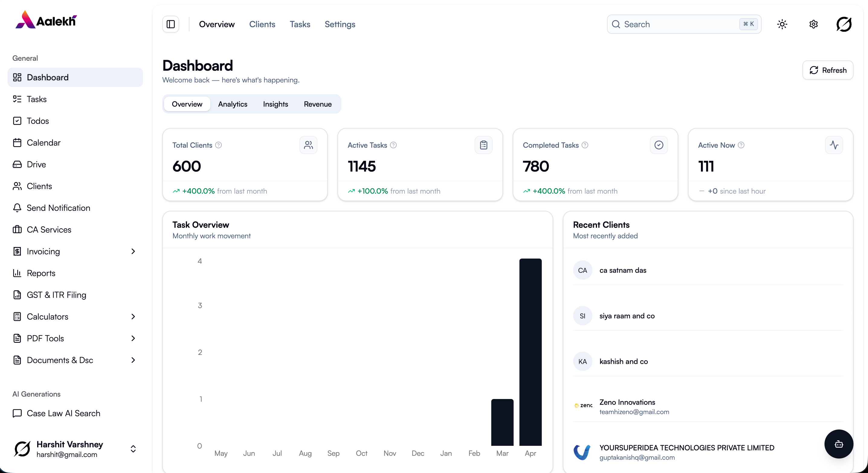Image resolution: width=868 pixels, height=473 pixels.
Task: Open Send Notification from the sidebar
Action: point(58,208)
